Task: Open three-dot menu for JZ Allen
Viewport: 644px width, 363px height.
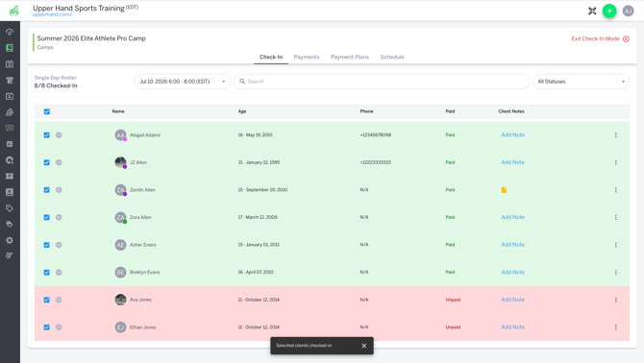Action: (x=616, y=162)
